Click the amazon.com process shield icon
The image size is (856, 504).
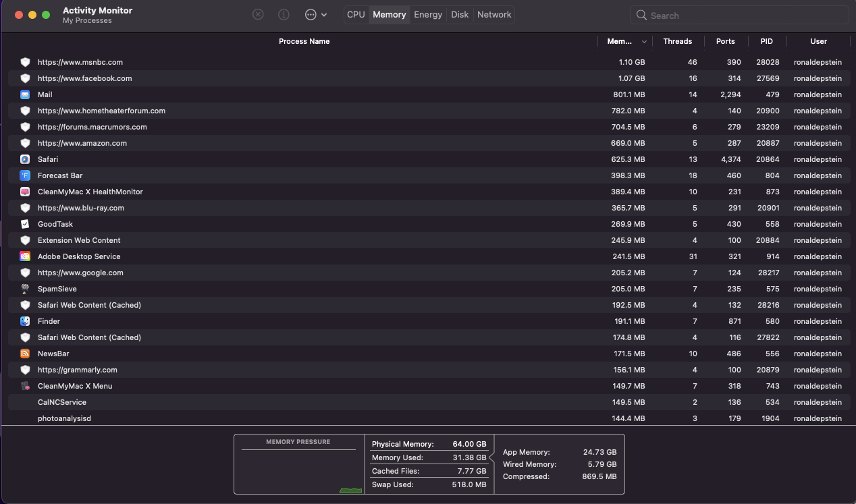tap(25, 143)
